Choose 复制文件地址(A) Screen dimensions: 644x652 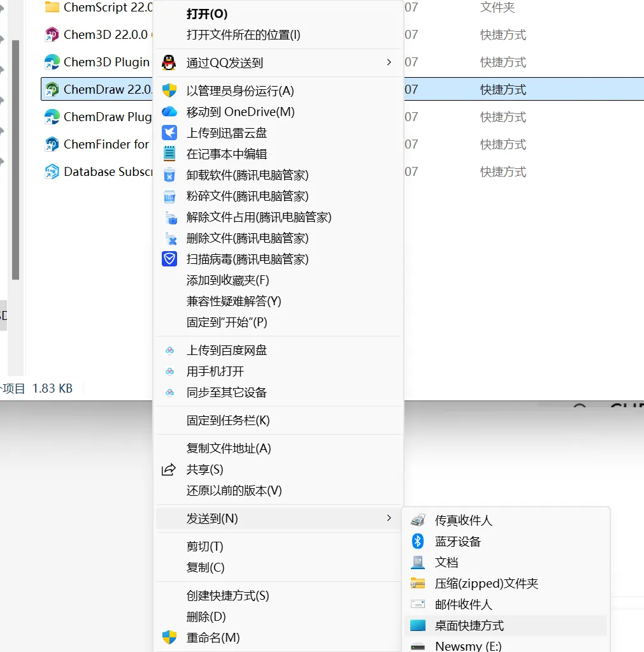coord(229,448)
